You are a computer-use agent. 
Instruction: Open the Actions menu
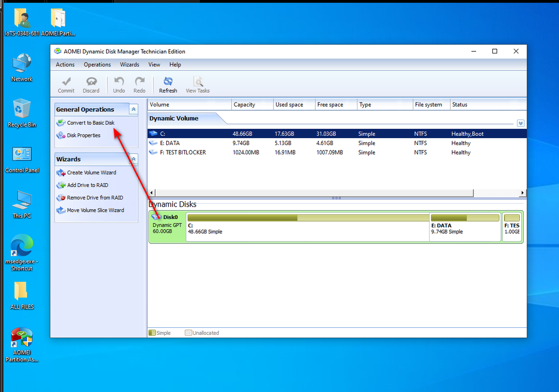click(65, 65)
